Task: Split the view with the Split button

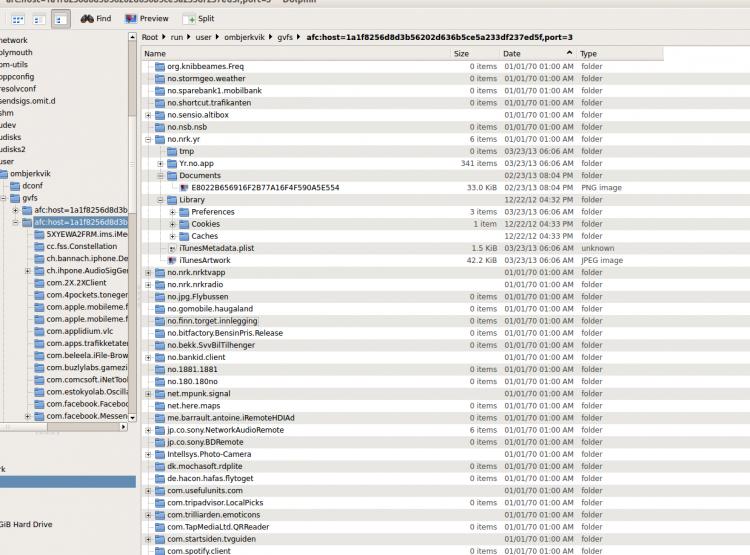Action: [x=199, y=19]
